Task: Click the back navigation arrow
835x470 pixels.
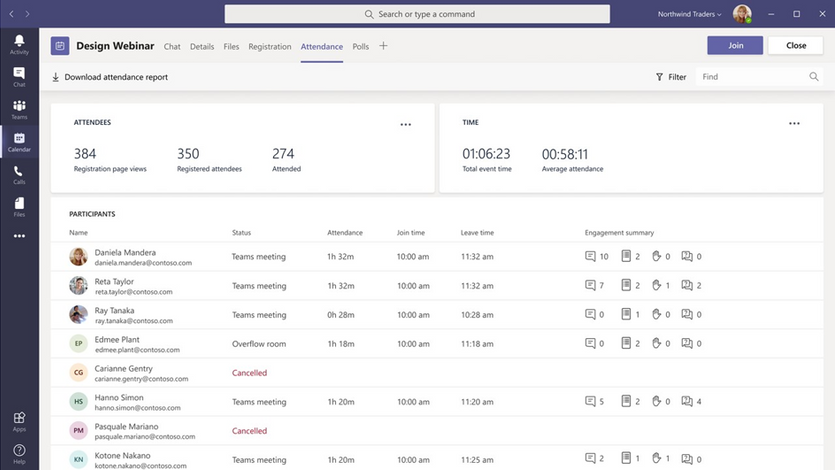Action: click(x=11, y=14)
